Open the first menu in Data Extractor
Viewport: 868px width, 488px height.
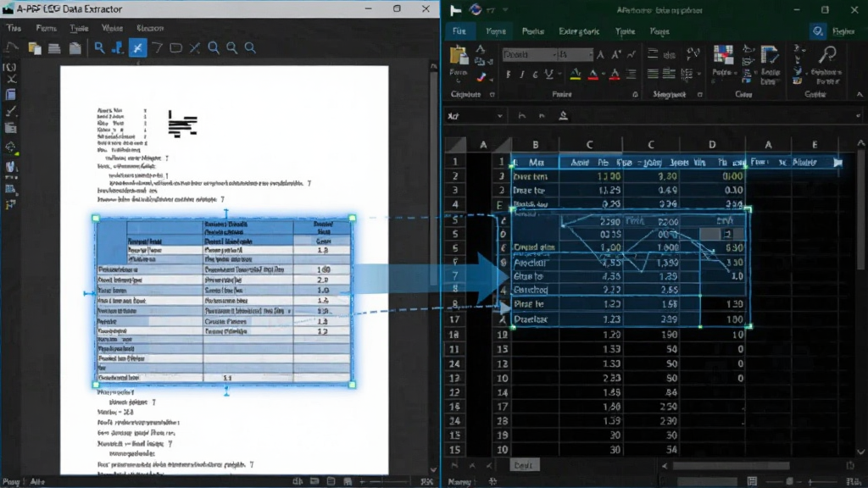[14, 28]
